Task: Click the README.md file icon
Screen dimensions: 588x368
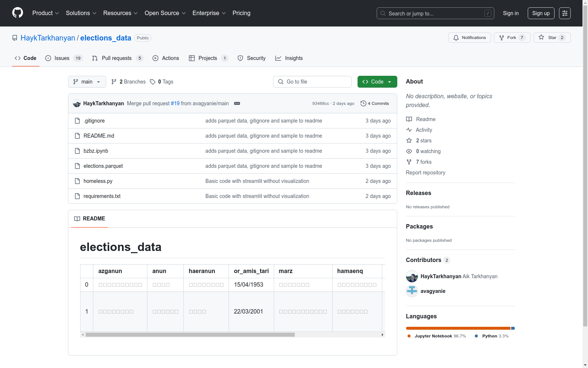Action: tap(77, 136)
